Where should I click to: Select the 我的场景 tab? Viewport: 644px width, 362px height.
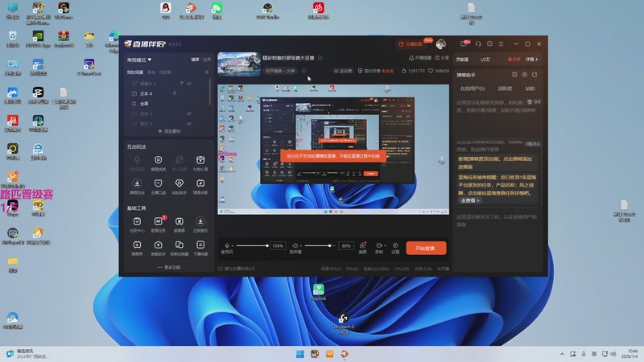pyautogui.click(x=135, y=72)
